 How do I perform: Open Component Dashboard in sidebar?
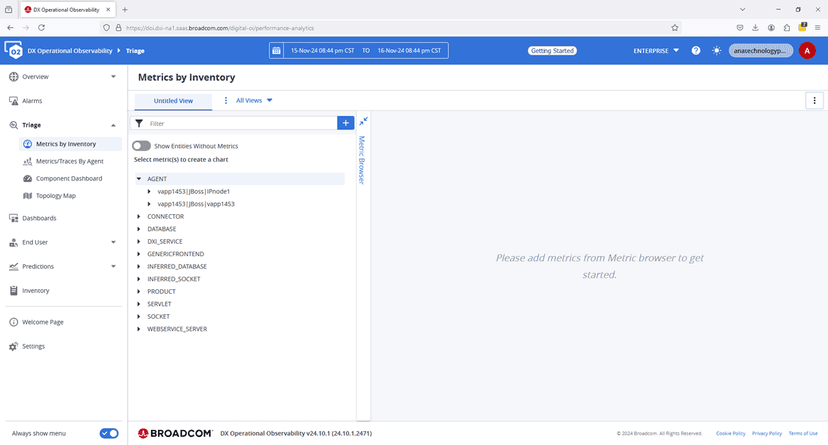tap(69, 178)
